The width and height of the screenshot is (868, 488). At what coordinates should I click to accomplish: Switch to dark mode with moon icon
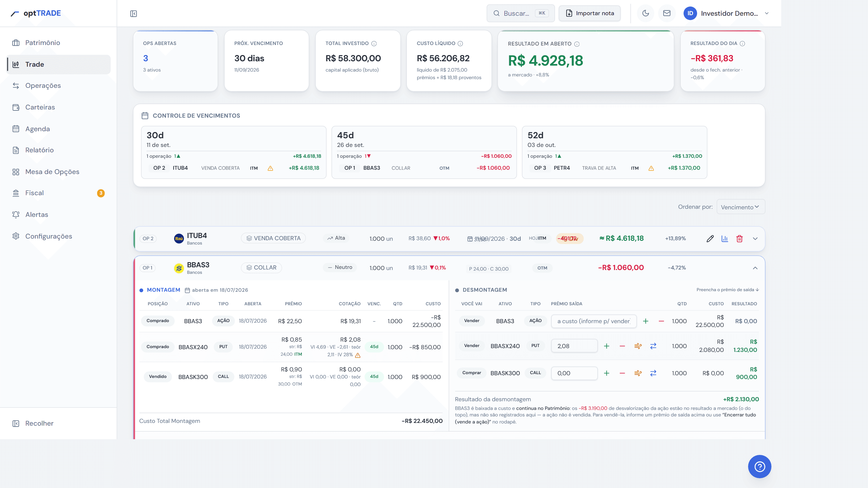tap(646, 13)
